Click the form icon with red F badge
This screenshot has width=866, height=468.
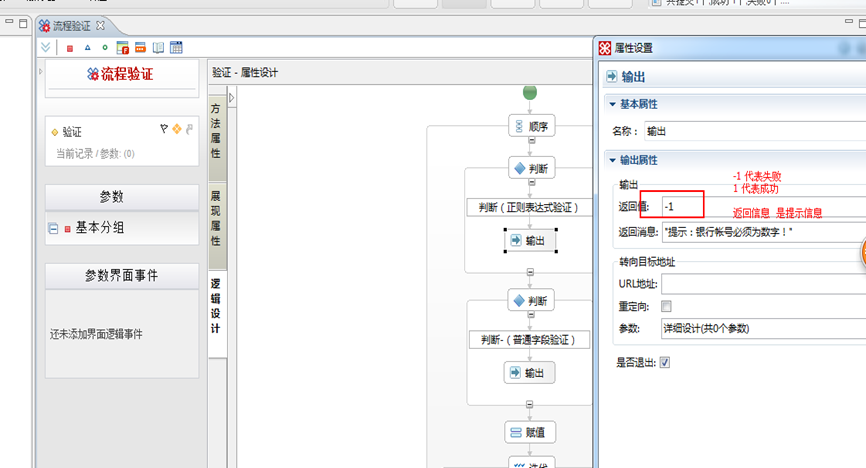coord(123,48)
